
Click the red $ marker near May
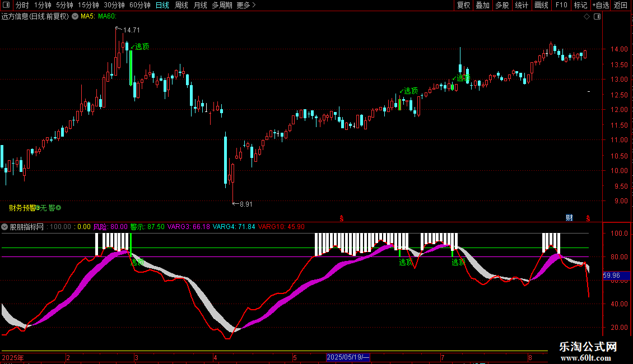342,218
